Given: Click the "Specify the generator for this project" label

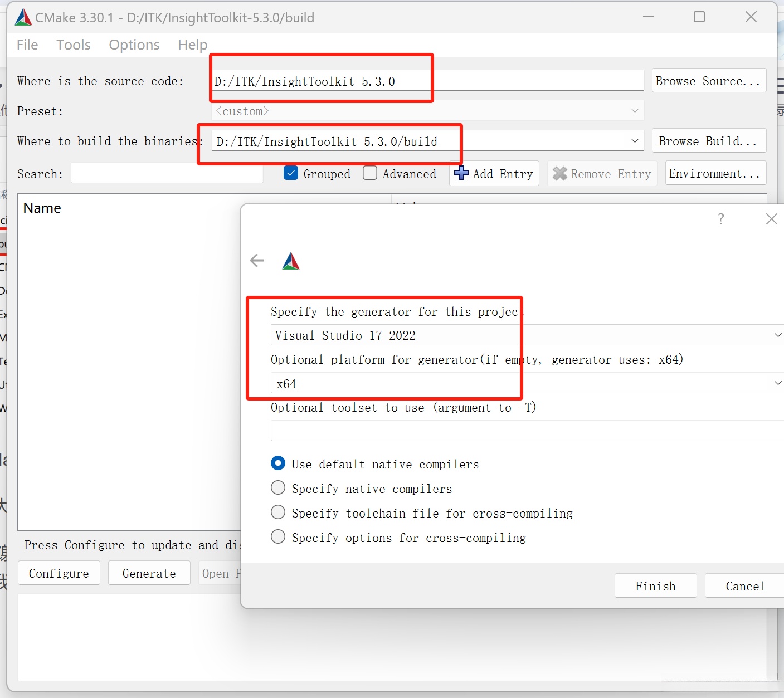Looking at the screenshot, I should click(397, 312).
